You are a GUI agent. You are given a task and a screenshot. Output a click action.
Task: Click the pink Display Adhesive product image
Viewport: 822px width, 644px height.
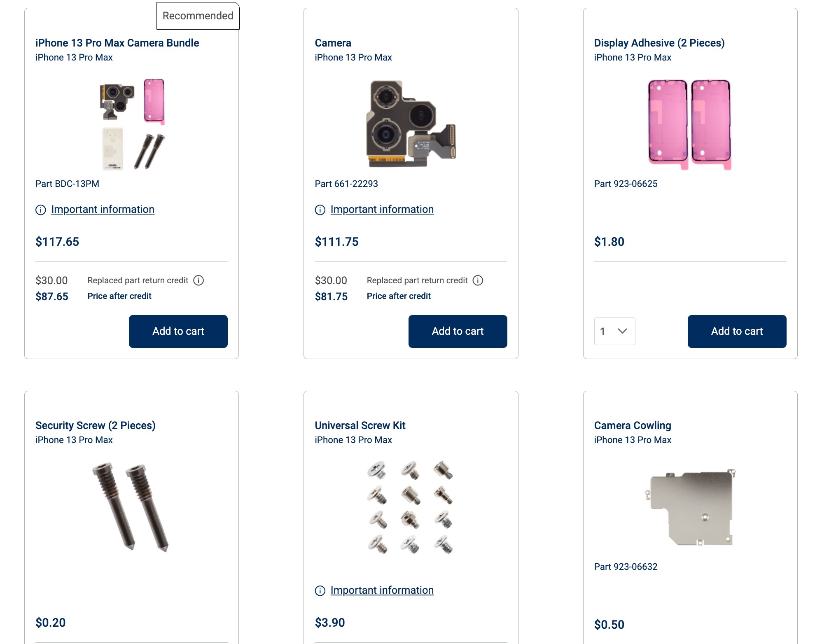point(690,124)
